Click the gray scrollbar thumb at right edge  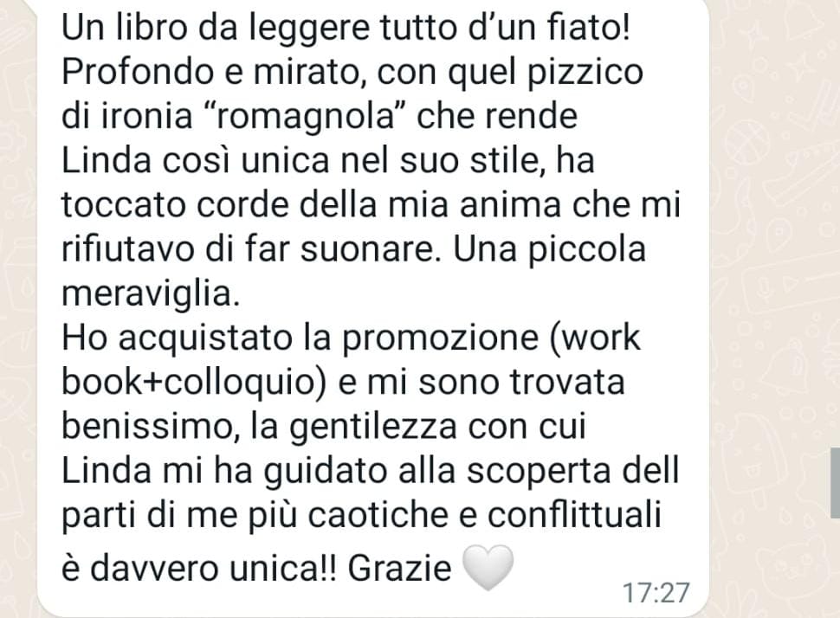coord(835,483)
